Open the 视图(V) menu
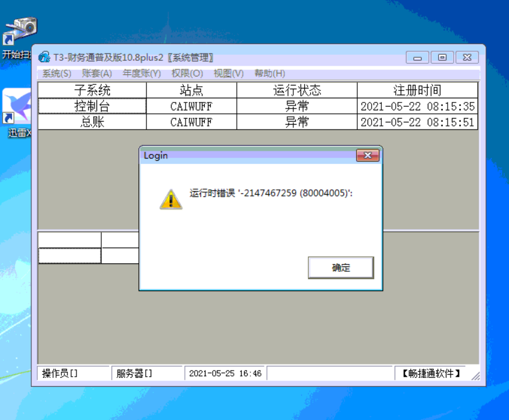509x420 pixels. pyautogui.click(x=228, y=74)
